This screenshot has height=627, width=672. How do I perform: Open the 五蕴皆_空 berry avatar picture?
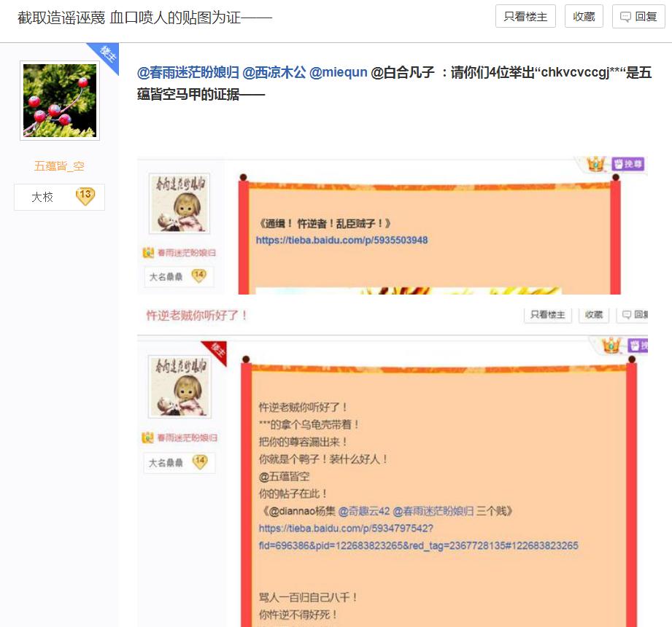click(x=60, y=101)
